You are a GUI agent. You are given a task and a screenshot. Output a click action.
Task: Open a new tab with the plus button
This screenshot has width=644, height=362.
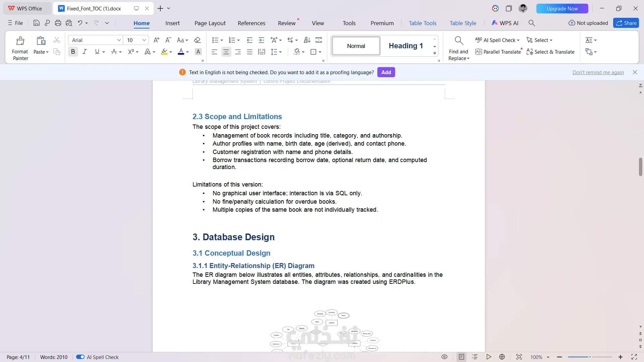click(x=160, y=8)
